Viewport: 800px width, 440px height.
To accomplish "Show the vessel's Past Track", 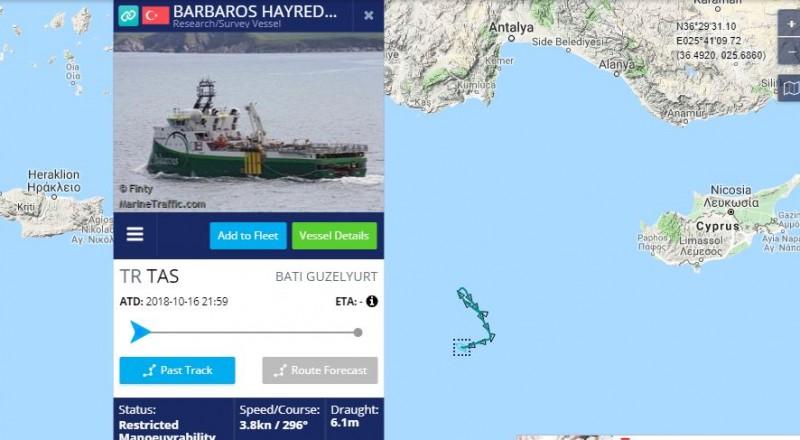I will (177, 370).
